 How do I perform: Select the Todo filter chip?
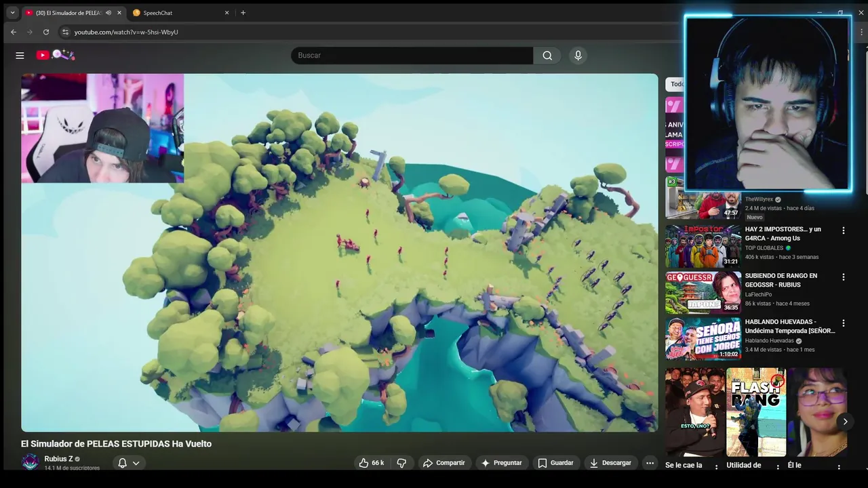tap(675, 84)
